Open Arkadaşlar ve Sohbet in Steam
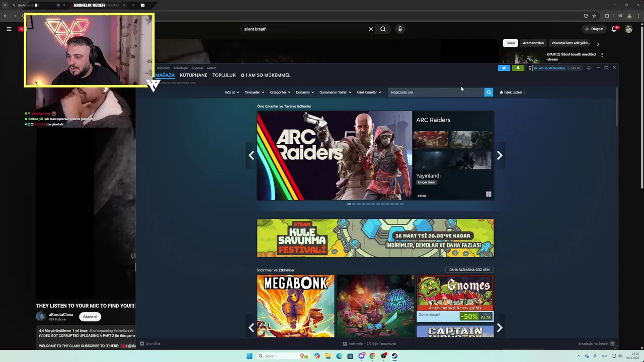This screenshot has width=644, height=362. [596, 344]
